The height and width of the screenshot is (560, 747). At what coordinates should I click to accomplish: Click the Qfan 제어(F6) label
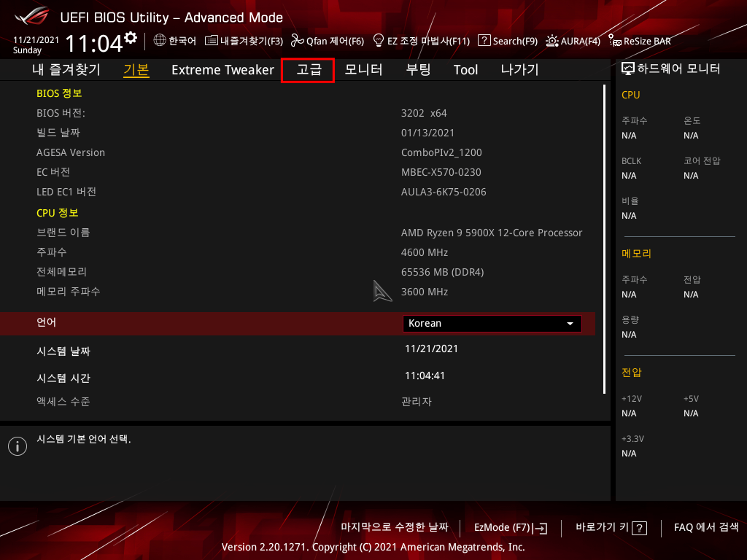point(335,41)
